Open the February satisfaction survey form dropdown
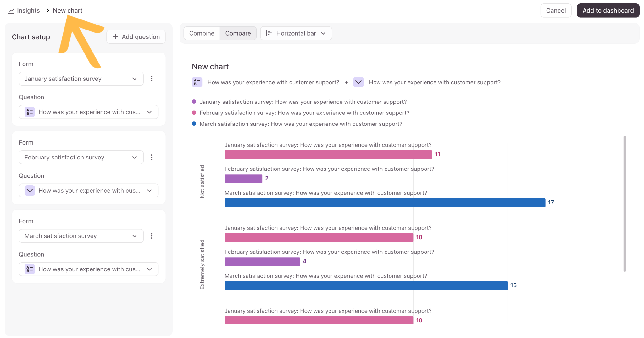This screenshot has height=338, width=644. pos(81,157)
